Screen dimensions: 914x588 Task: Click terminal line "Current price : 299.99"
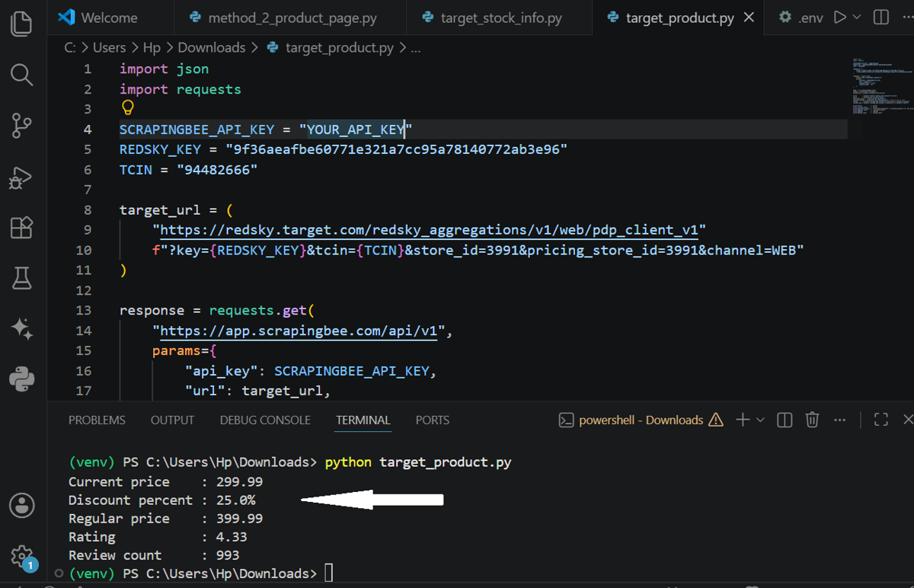click(165, 482)
